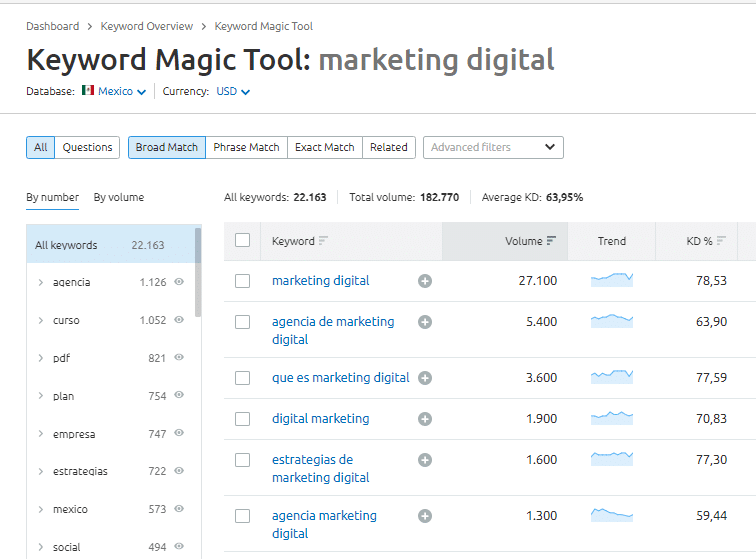Open the 'digital marketing' keyword link

[x=321, y=419]
